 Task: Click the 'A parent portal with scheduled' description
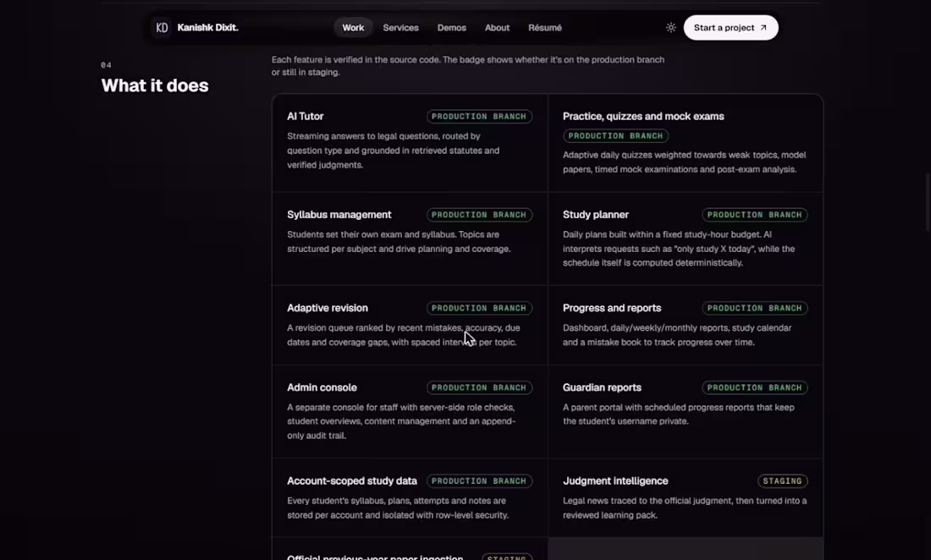[678, 414]
